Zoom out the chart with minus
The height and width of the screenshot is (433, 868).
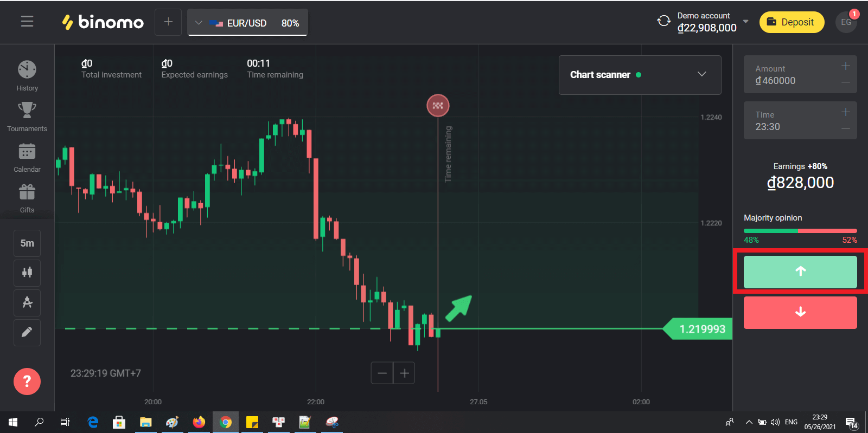click(382, 373)
